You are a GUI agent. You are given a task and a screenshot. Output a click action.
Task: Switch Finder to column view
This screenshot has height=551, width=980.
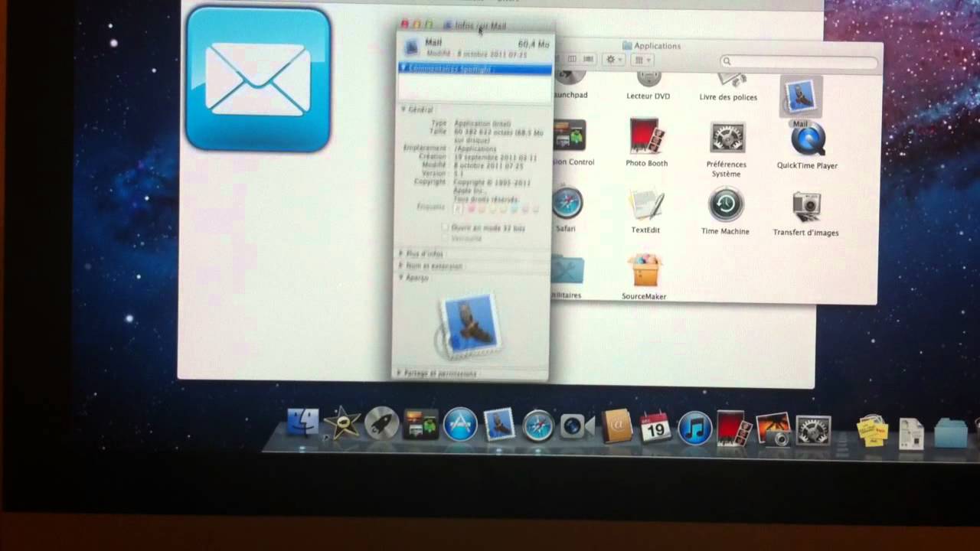tap(573, 59)
